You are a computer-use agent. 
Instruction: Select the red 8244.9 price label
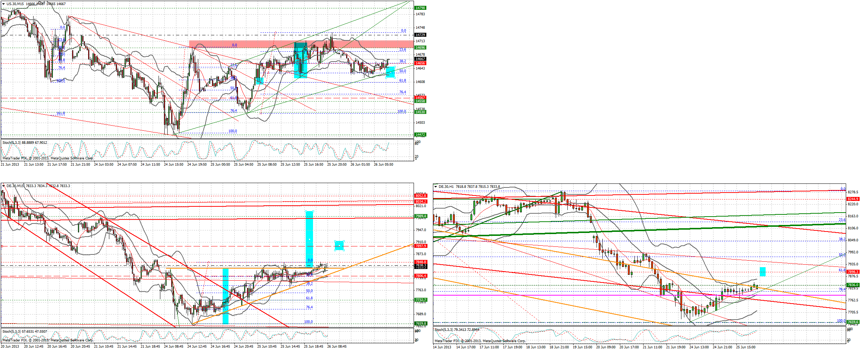(x=853, y=199)
